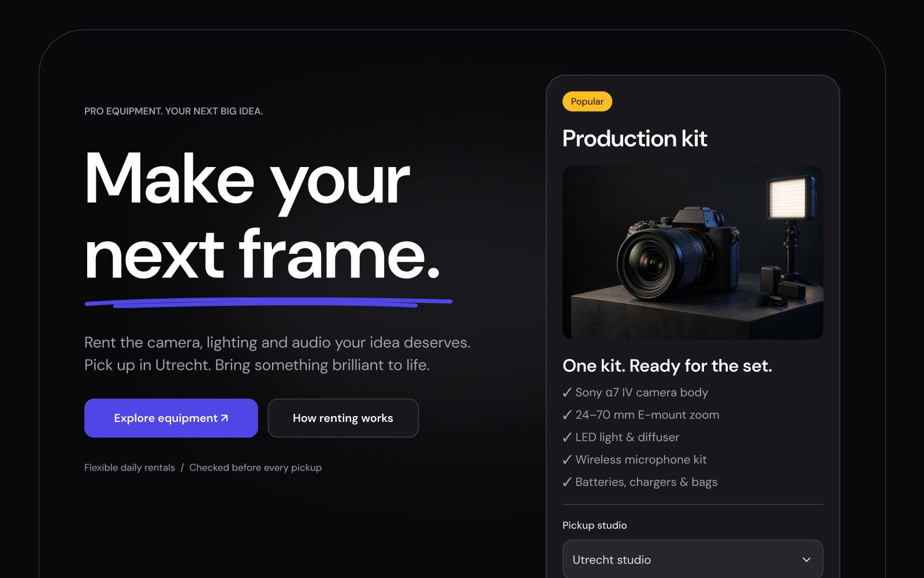Image resolution: width=924 pixels, height=578 pixels.
Task: Click the arrow icon in Explore equipment
Action: tap(225, 418)
